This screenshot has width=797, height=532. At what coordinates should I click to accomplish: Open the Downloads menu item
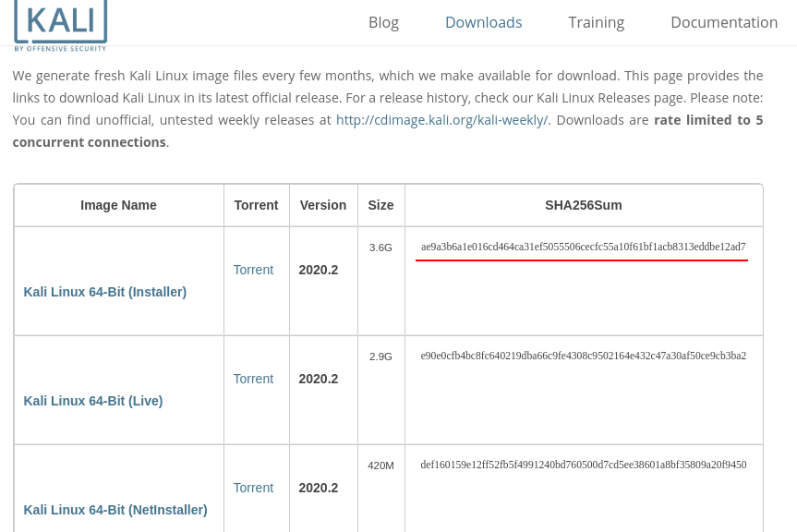483,22
